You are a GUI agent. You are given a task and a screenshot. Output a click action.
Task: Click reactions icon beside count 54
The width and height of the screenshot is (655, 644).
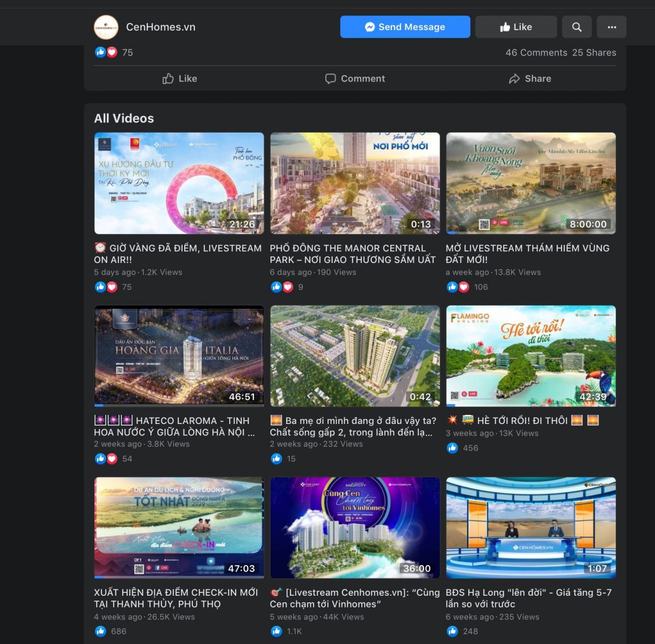click(106, 459)
